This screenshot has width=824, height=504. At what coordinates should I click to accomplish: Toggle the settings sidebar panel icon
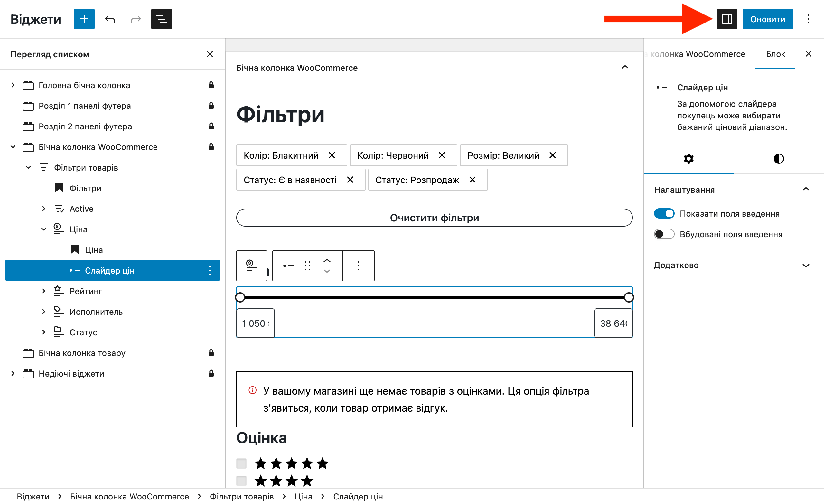tap(727, 19)
